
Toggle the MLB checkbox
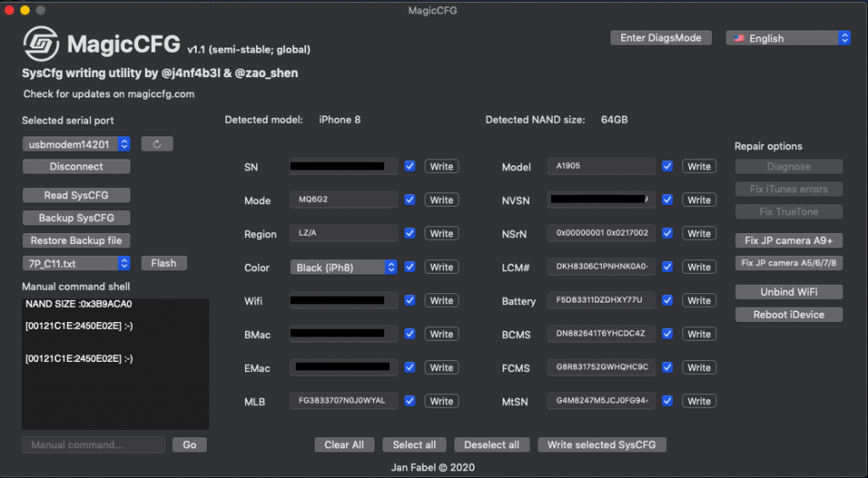coord(410,401)
